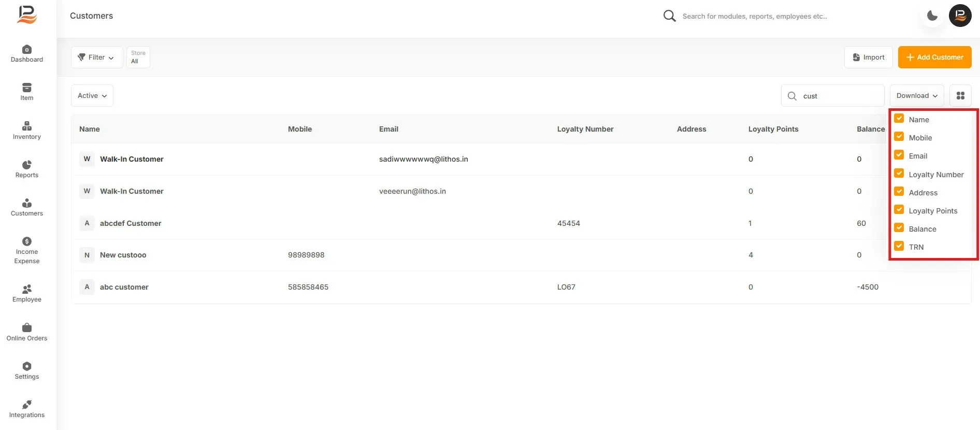Open the Active status dropdown
The width and height of the screenshot is (980, 430).
pyautogui.click(x=92, y=96)
